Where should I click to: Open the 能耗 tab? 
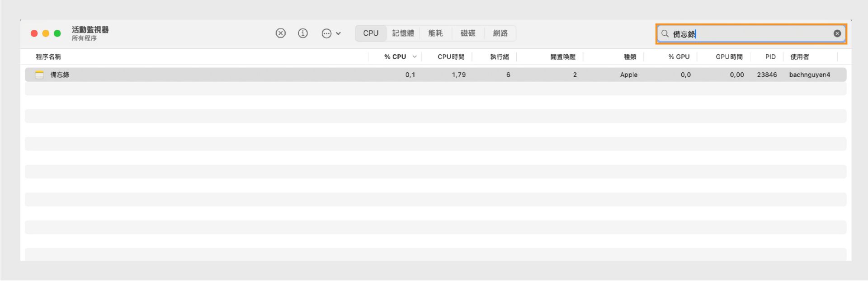coord(435,33)
